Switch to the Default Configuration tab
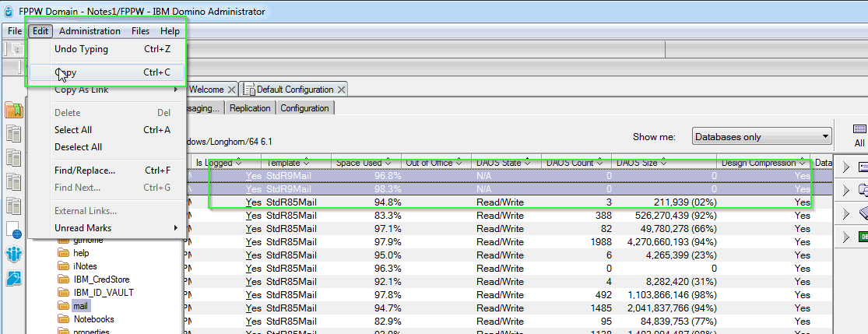868x334 pixels. point(294,90)
